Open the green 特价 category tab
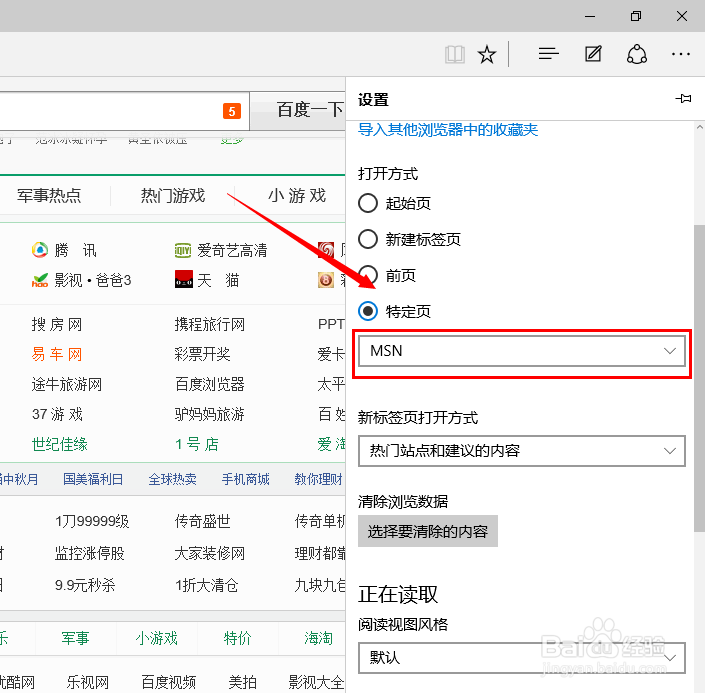The width and height of the screenshot is (705, 693). coord(237,638)
